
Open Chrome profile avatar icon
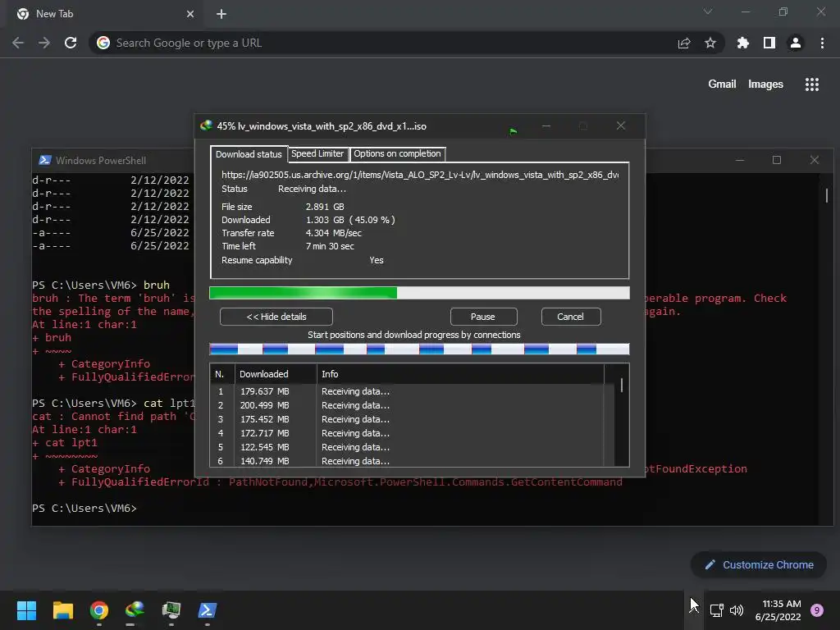[x=796, y=43]
